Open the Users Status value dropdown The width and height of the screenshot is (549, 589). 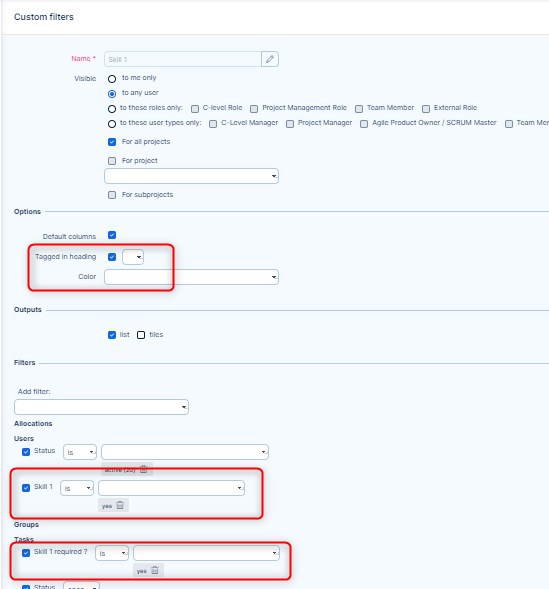coord(185,452)
